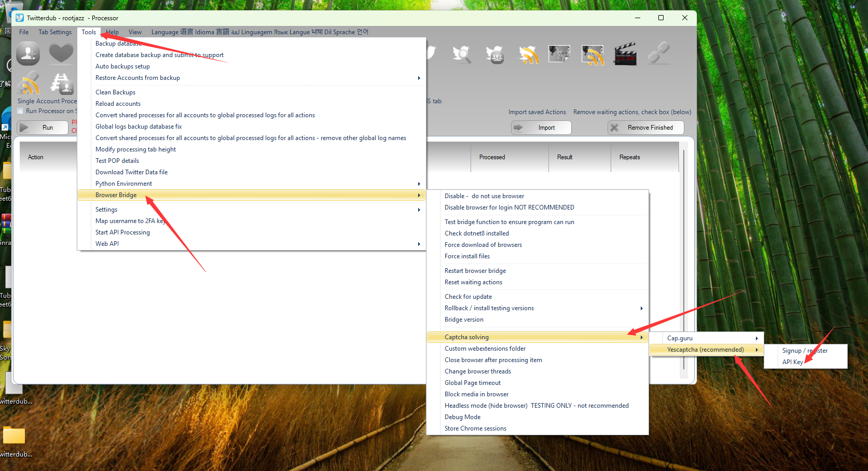Open the Tab Settings menu
Image resolution: width=868 pixels, height=471 pixels.
(x=55, y=32)
